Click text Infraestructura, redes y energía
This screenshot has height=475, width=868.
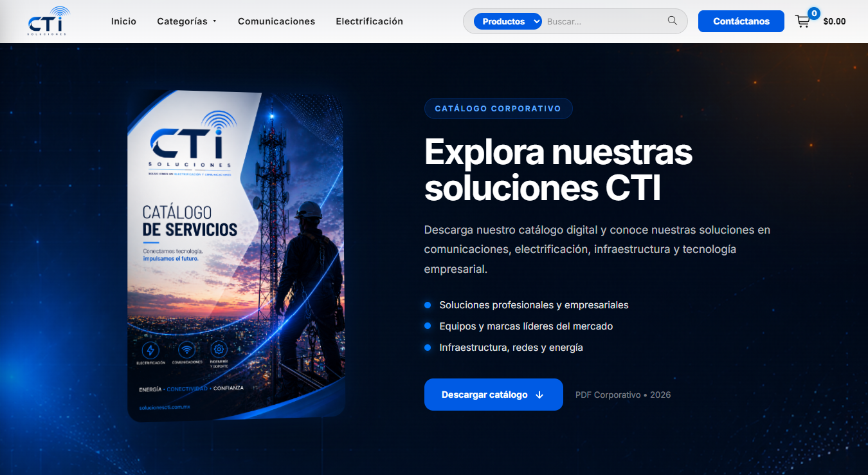(x=511, y=348)
